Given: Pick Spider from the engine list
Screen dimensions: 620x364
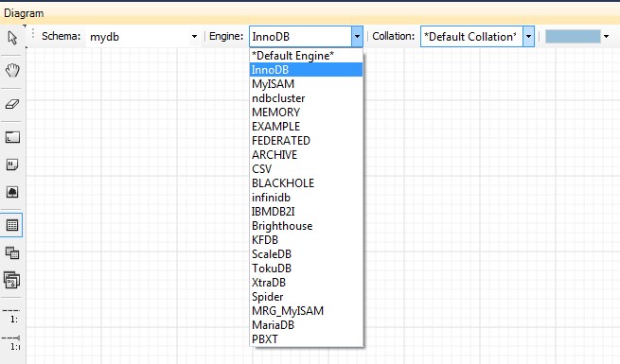Looking at the screenshot, I should click(x=307, y=297).
